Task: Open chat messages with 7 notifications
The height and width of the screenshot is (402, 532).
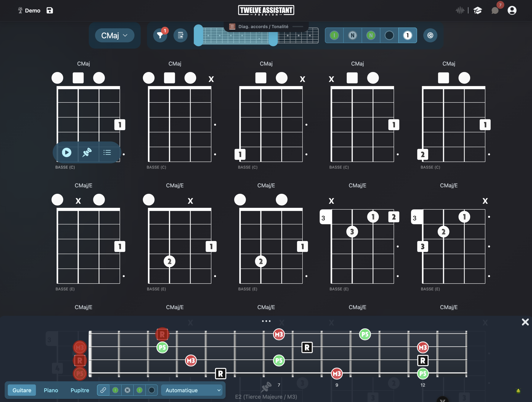Action: point(495,10)
